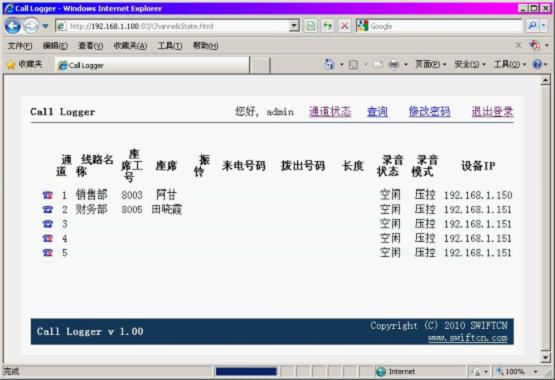Click the phone icon for channel 3
The image size is (555, 380).
(48, 224)
